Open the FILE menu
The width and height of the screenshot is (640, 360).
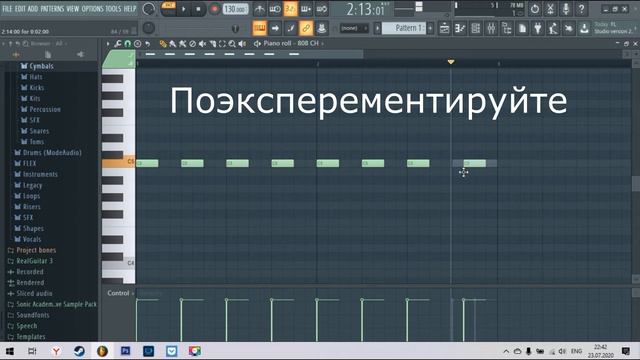7,9
